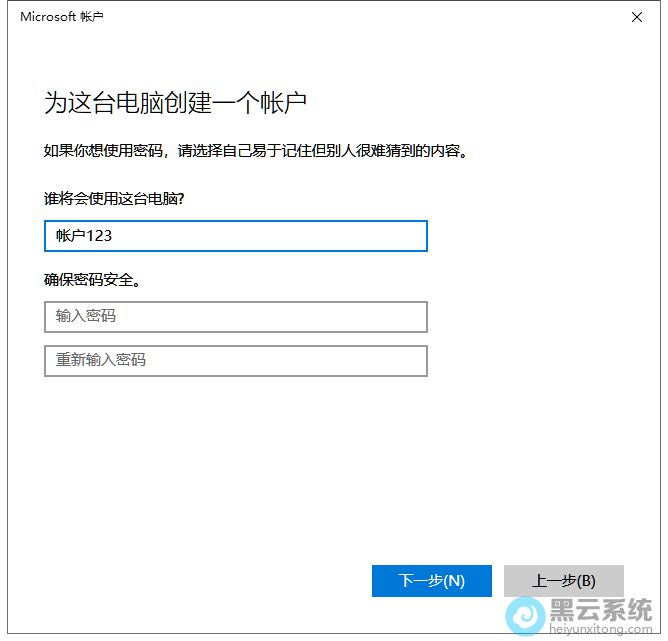Click the 确保密码安全 label

[92, 280]
